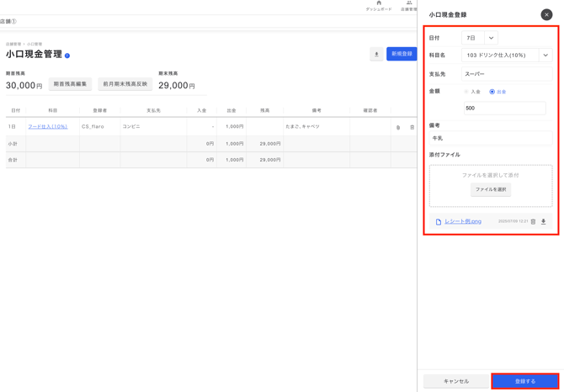Open the 店舗管理 people icon
564x392 pixels.
[409, 3]
